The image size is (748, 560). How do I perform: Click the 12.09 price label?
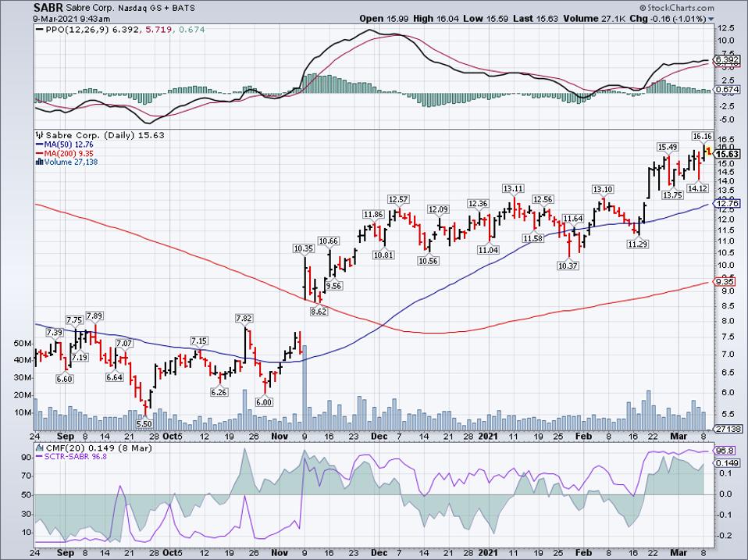point(437,209)
